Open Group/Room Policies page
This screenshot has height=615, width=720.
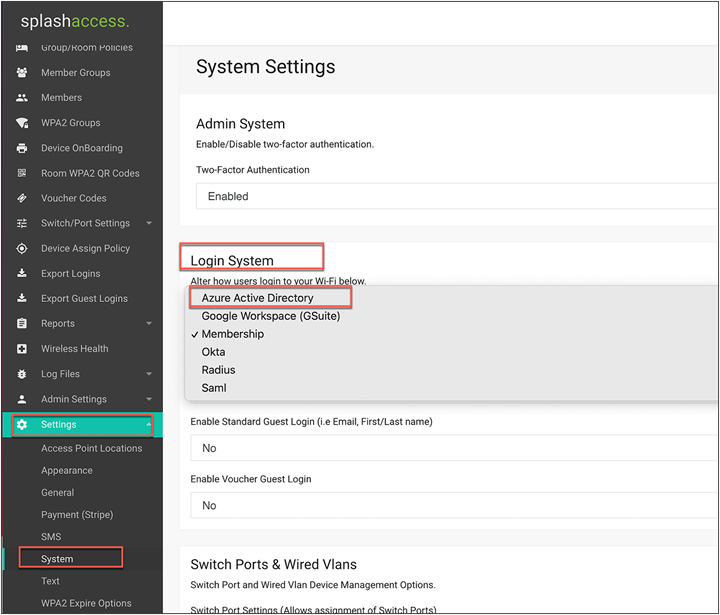click(87, 48)
